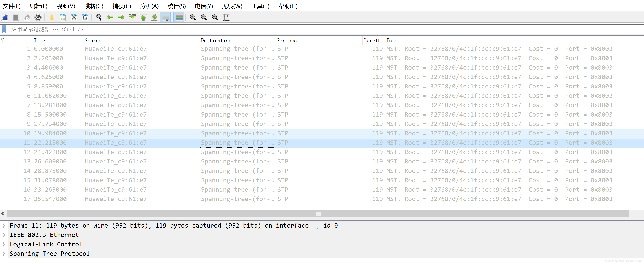The image size is (644, 264).
Task: Expand the Logical-Link Control section
Action: point(4,244)
